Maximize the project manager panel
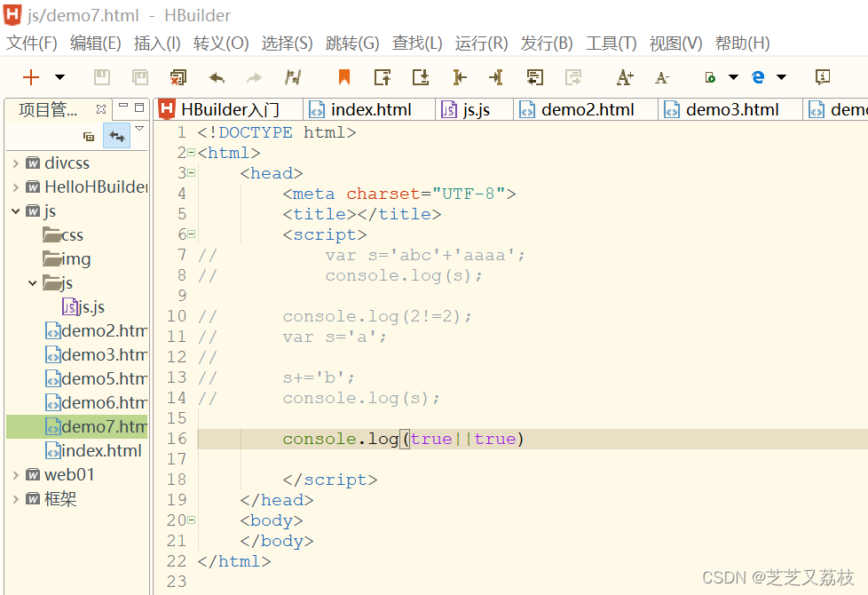Viewport: 868px width, 595px height. [x=139, y=107]
